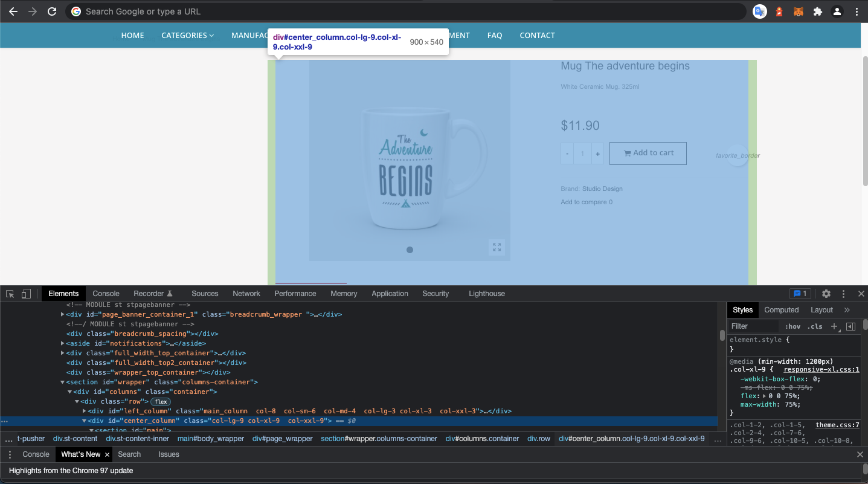Switch to the Network tab
The width and height of the screenshot is (868, 484).
[246, 294]
